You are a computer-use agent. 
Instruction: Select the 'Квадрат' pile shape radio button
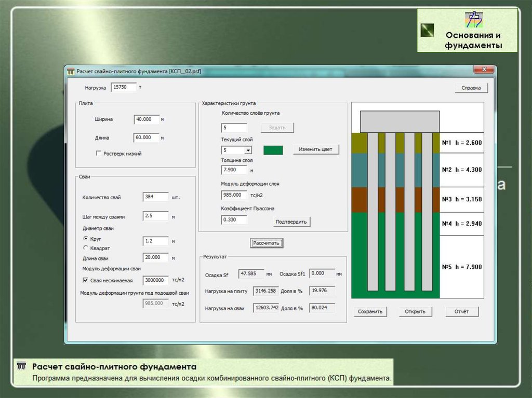86,248
